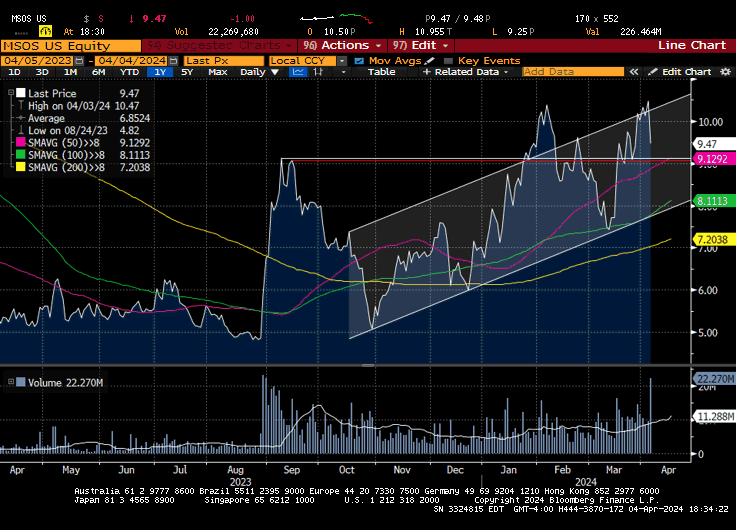Collapse the Volume panel legend
The height and width of the screenshot is (530, 736).
10,382
